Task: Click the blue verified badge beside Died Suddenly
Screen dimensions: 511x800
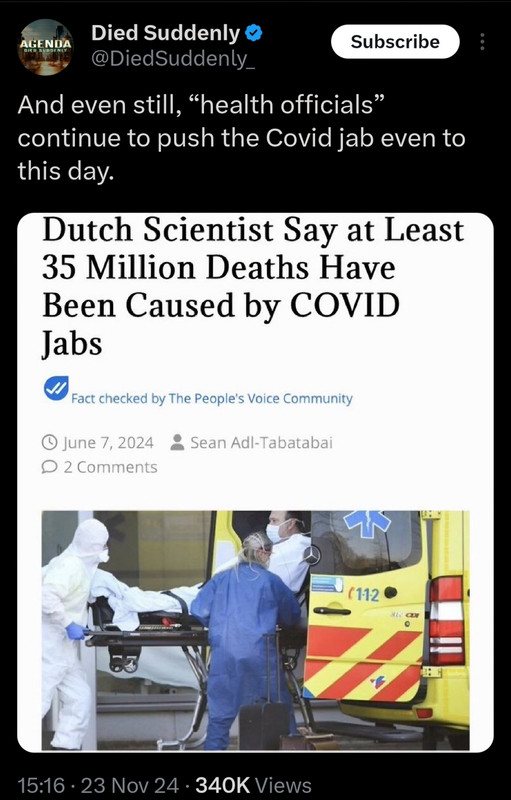Action: tap(254, 34)
